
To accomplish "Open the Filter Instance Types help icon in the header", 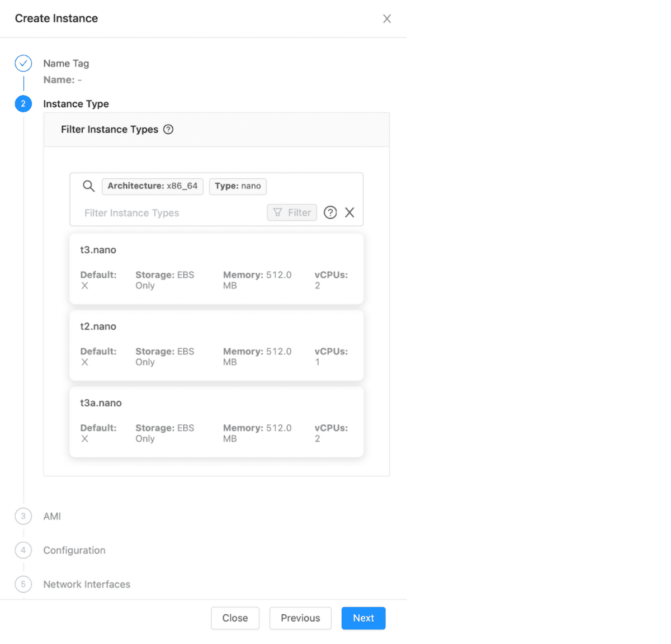I will point(168,130).
